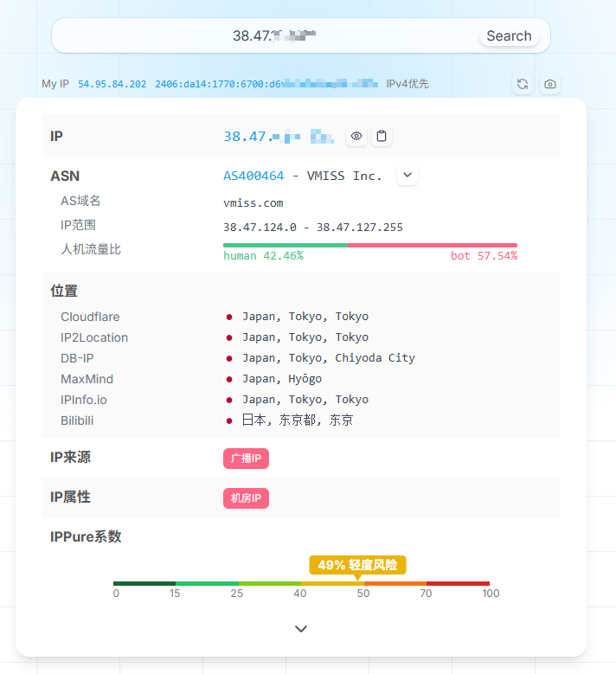
Task: Open the AS400464 ASN link
Action: [253, 176]
